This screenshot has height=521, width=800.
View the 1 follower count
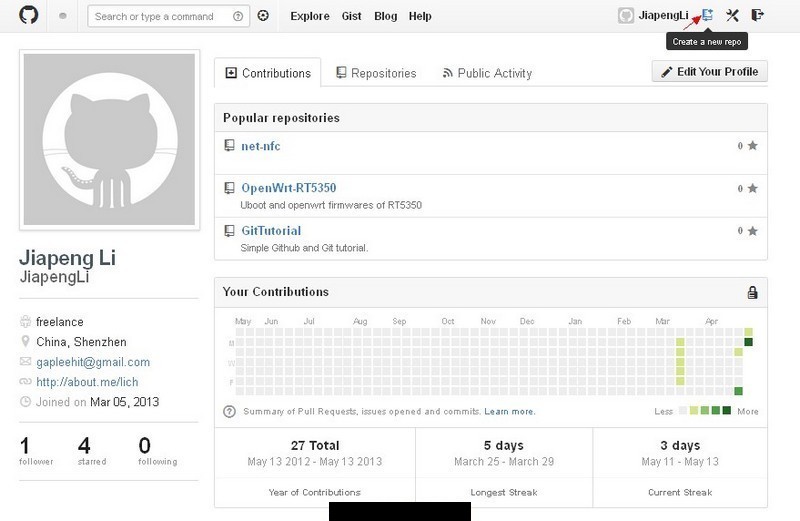(36, 451)
